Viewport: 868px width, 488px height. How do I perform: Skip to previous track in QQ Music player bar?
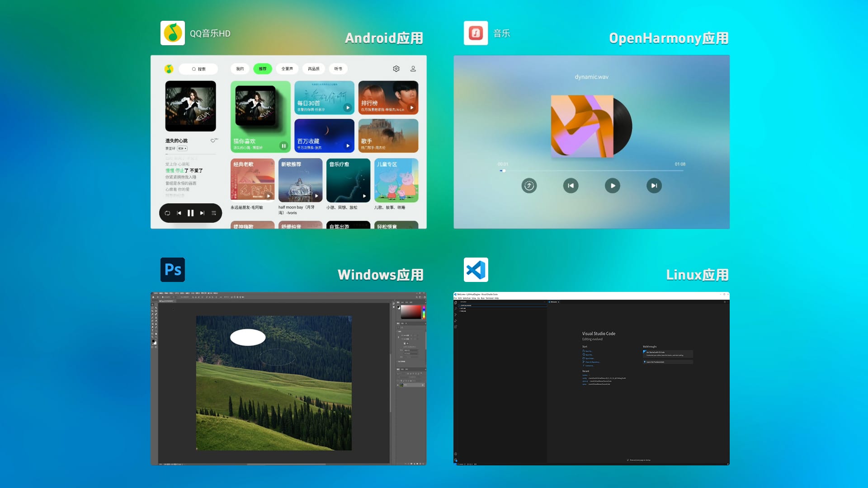pyautogui.click(x=179, y=213)
